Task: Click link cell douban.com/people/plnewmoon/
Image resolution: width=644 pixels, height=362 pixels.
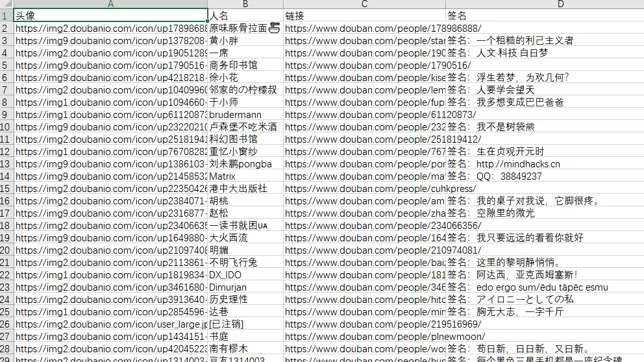Action: (x=364, y=336)
